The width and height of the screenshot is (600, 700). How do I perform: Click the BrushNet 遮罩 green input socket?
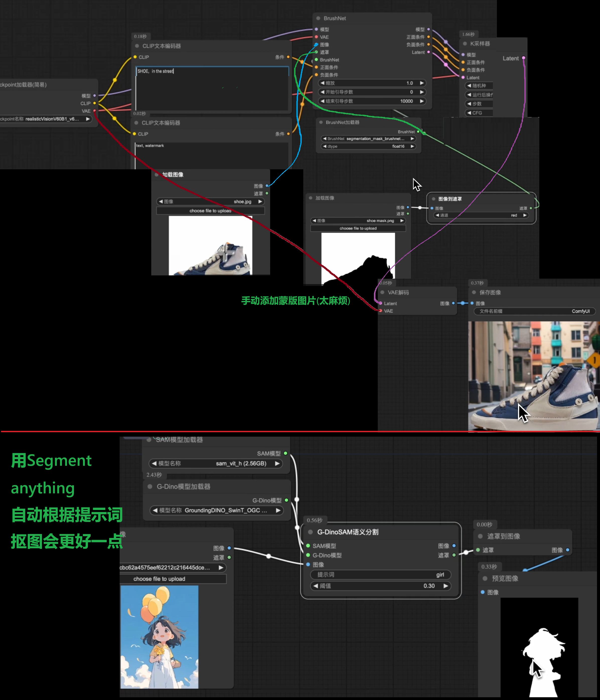click(x=316, y=52)
